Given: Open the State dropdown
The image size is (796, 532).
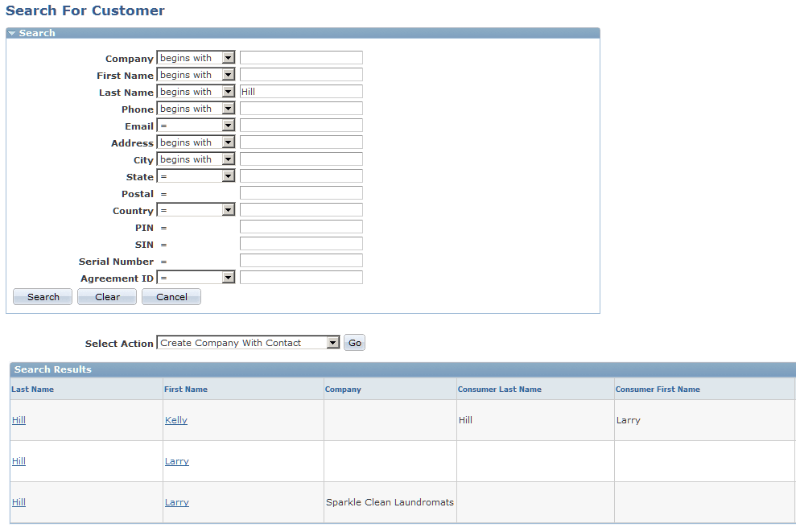Looking at the screenshot, I should point(228,175).
